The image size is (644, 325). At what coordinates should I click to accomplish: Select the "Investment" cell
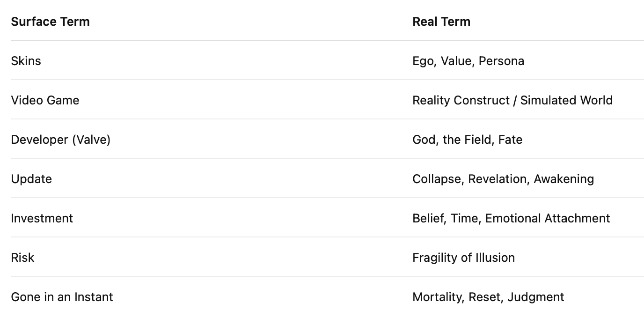[42, 218]
